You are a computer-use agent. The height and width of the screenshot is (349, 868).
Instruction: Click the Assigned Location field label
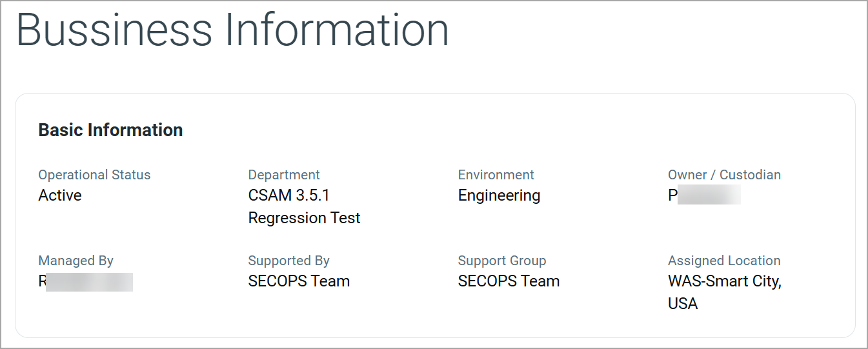coord(724,261)
